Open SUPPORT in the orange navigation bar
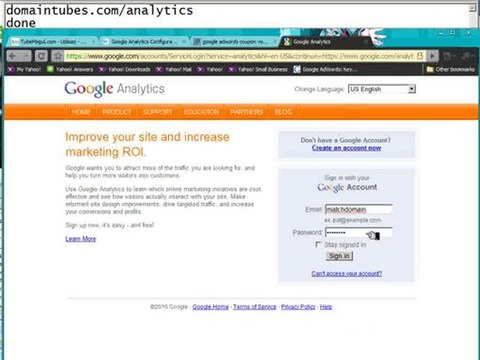The height and width of the screenshot is (360, 480). 158,112
